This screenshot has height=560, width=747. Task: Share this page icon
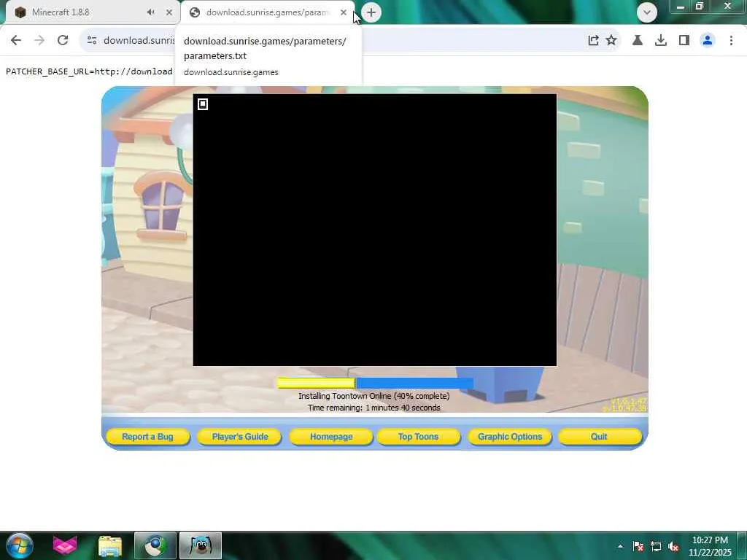(x=593, y=41)
